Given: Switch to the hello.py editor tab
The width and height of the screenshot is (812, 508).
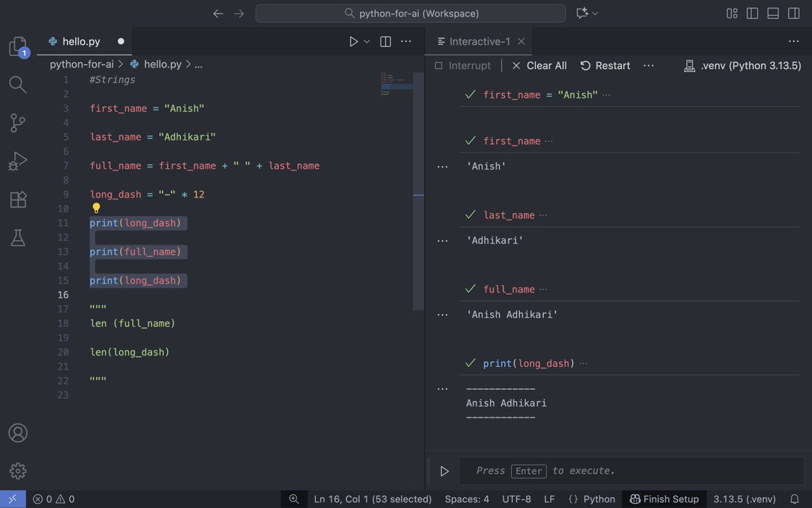Looking at the screenshot, I should tap(85, 41).
